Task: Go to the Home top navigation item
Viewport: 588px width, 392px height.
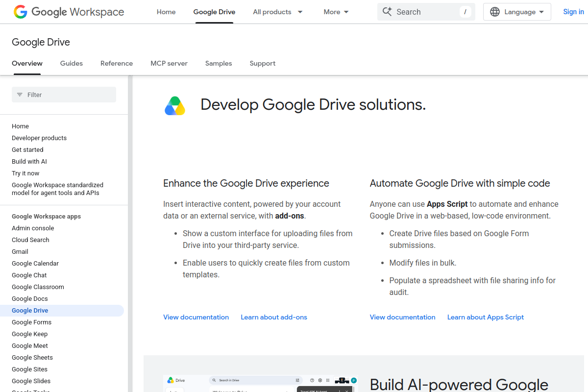Action: pyautogui.click(x=166, y=12)
